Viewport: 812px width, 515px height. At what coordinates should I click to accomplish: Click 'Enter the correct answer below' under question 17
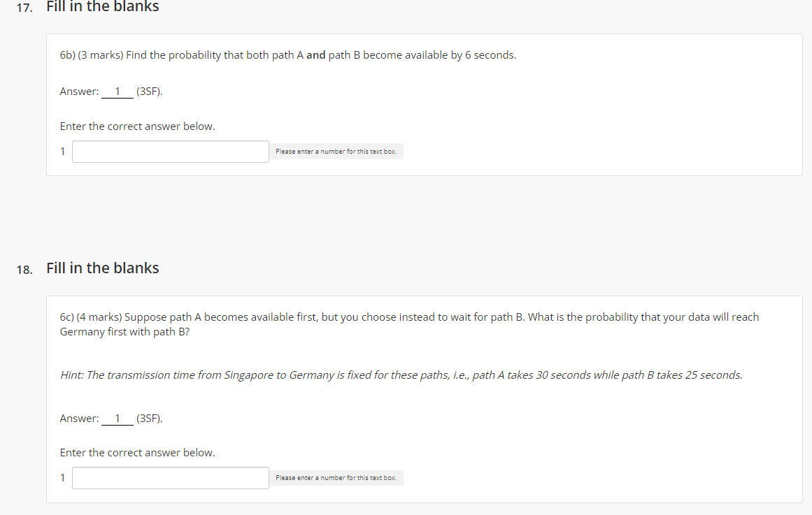(x=137, y=126)
